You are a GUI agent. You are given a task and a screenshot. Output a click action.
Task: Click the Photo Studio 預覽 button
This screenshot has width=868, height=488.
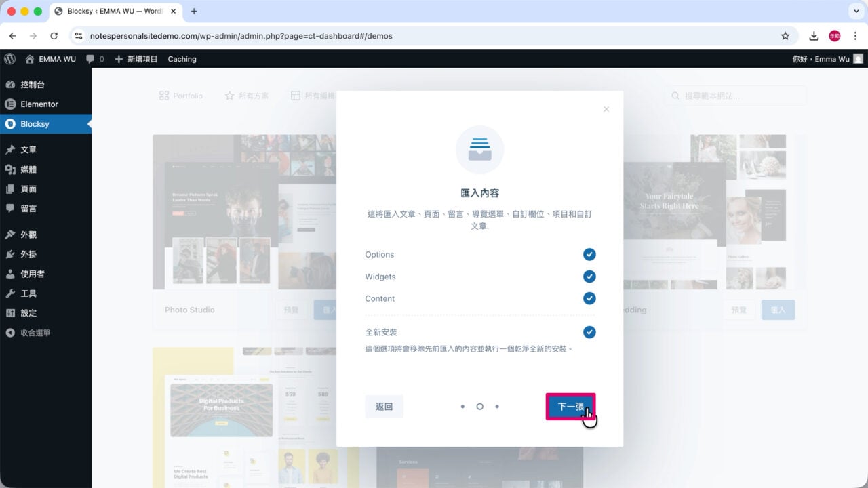click(291, 310)
